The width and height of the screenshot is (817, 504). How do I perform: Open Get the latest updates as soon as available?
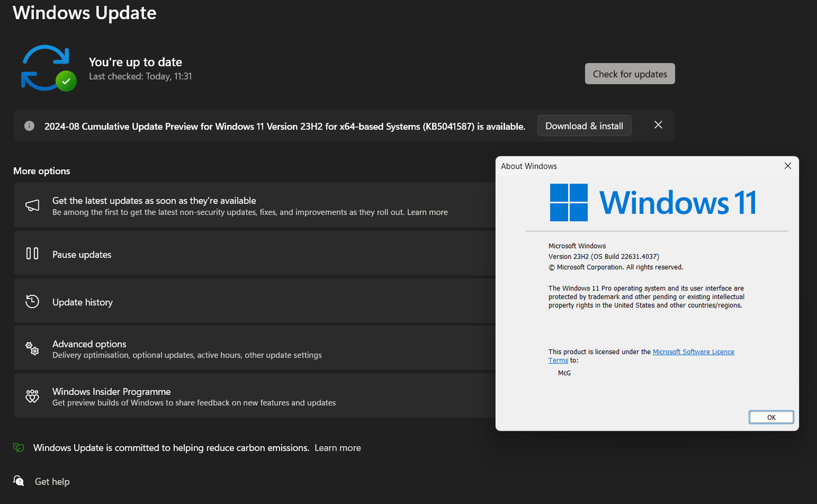[254, 205]
